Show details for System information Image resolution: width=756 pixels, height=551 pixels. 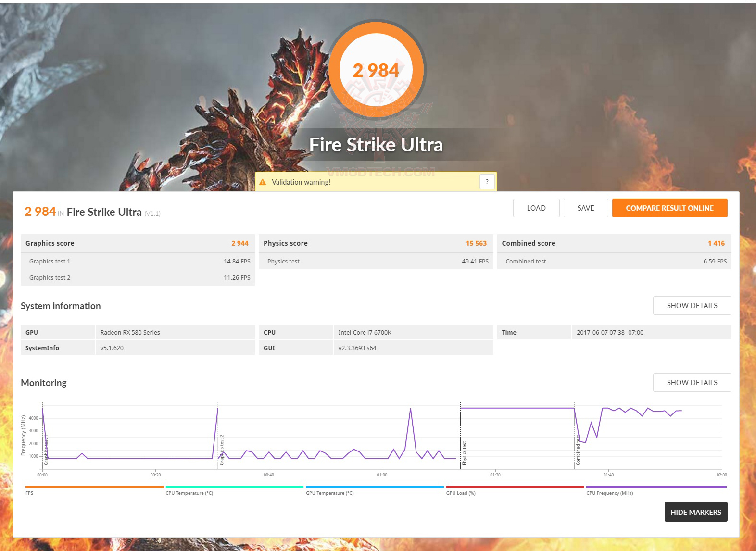click(692, 306)
